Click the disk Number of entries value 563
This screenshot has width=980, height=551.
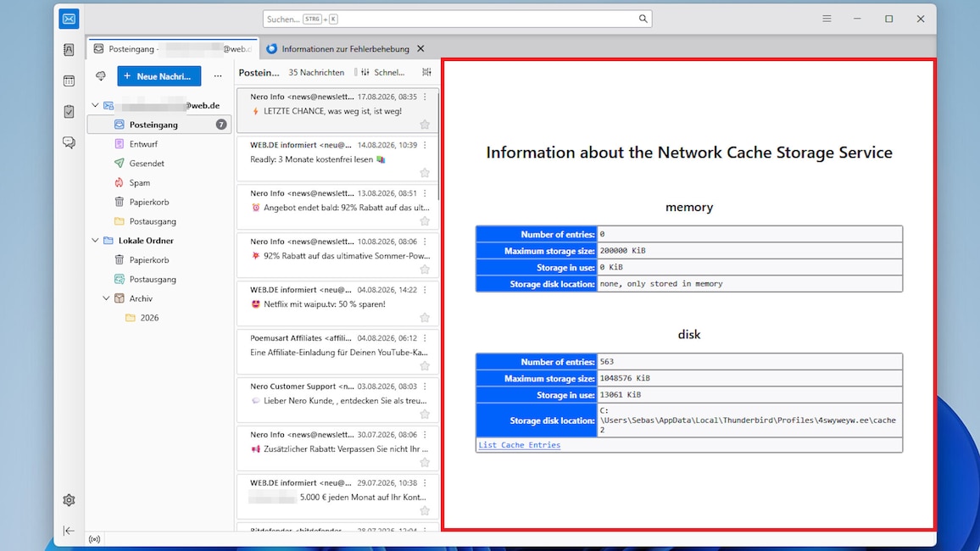pos(749,362)
